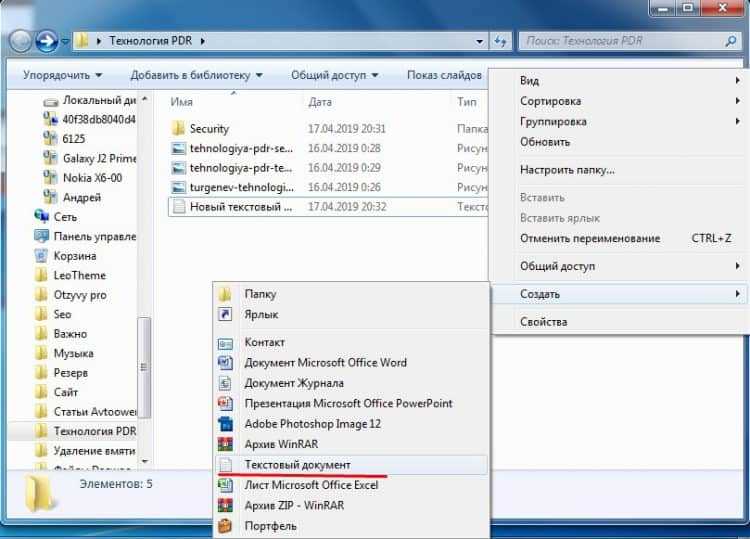Choose Обновить in the context menu
Screen dimensions: 750x539
pos(545,142)
